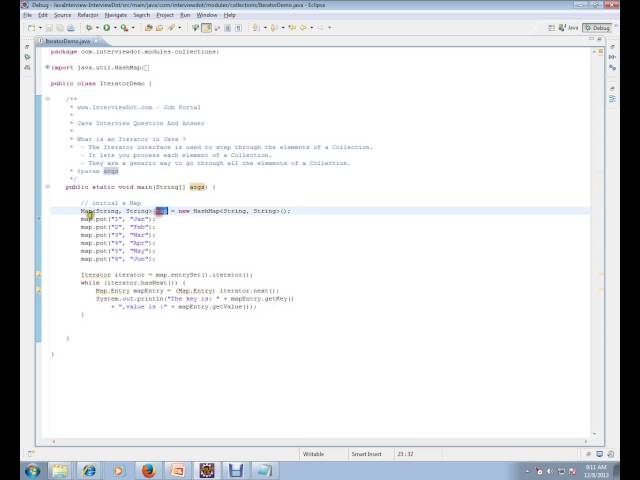This screenshot has height=480, width=640.
Task: Collapse the main method fold
Action: click(x=47, y=187)
